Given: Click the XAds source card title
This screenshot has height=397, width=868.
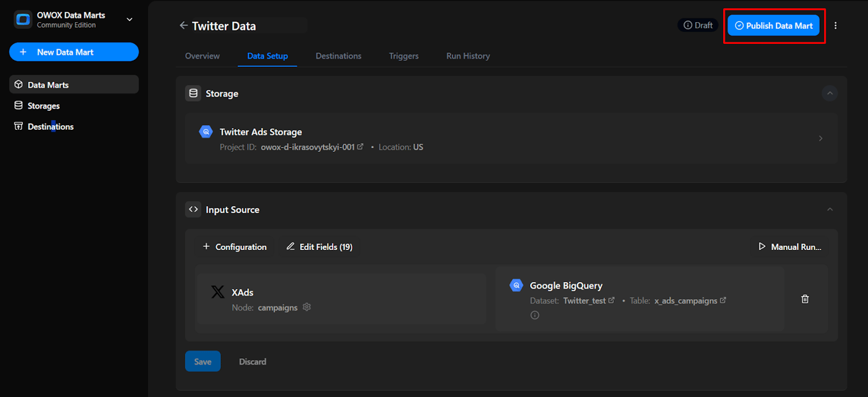Looking at the screenshot, I should [243, 293].
